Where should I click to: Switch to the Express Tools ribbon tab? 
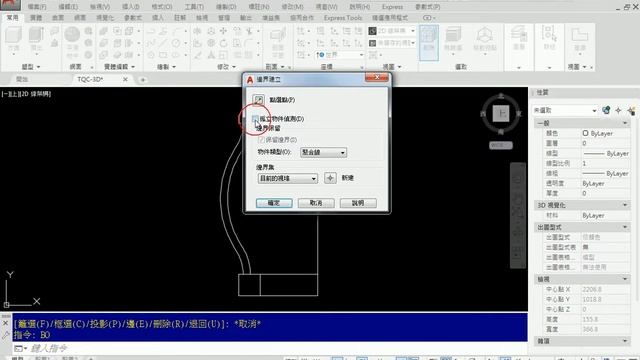[x=343, y=18]
